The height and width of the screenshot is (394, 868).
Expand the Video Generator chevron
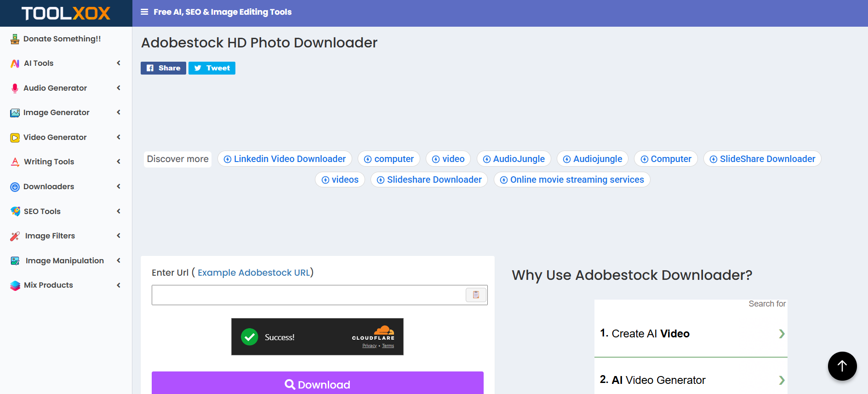pos(119,137)
